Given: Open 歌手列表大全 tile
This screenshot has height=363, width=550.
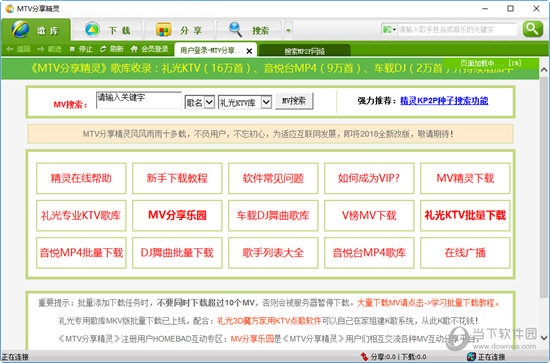Looking at the screenshot, I should coord(273,253).
